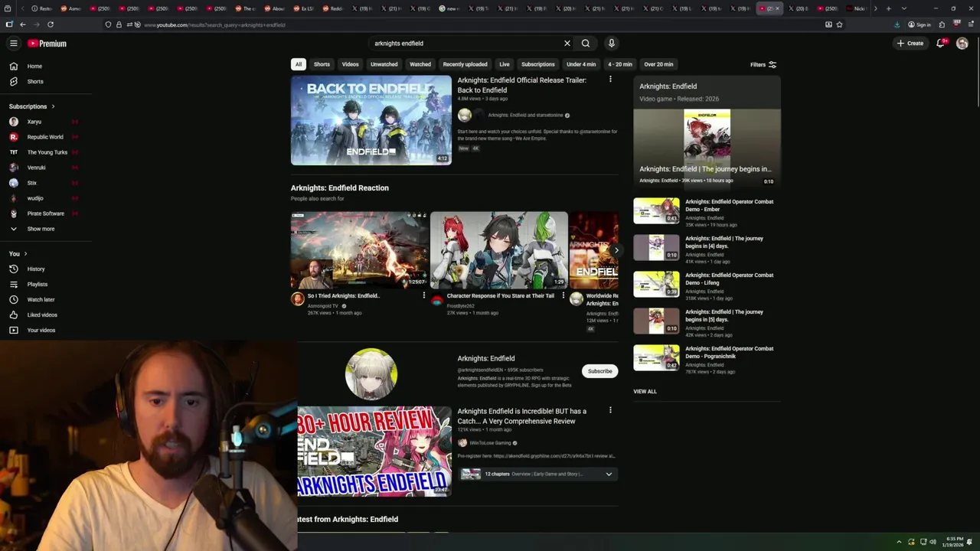This screenshot has height=551, width=980.
Task: Clear the search box with the X icon
Action: [x=567, y=44]
